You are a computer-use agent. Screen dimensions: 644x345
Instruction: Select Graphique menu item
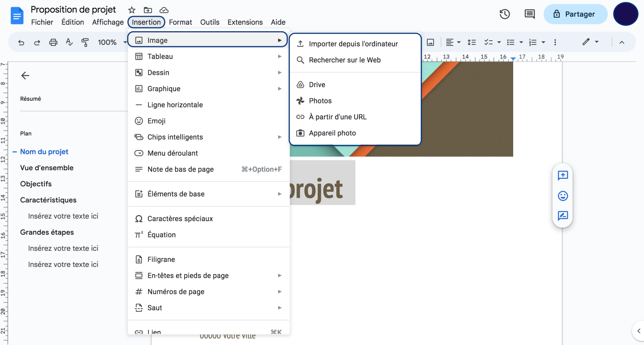pyautogui.click(x=208, y=88)
